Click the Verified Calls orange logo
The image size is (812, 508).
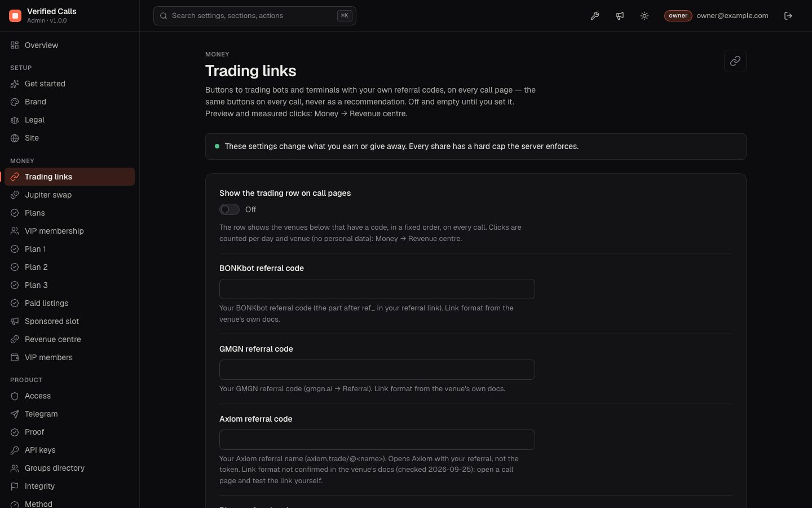15,16
